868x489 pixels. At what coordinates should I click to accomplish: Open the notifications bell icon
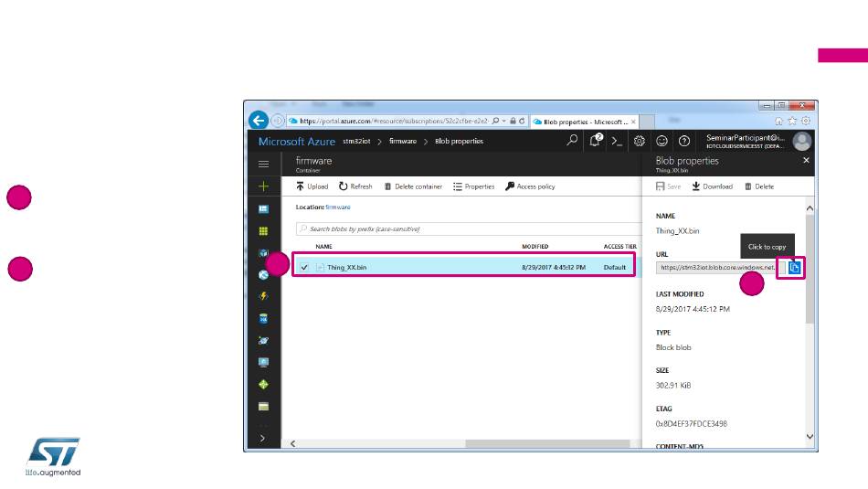pos(595,141)
